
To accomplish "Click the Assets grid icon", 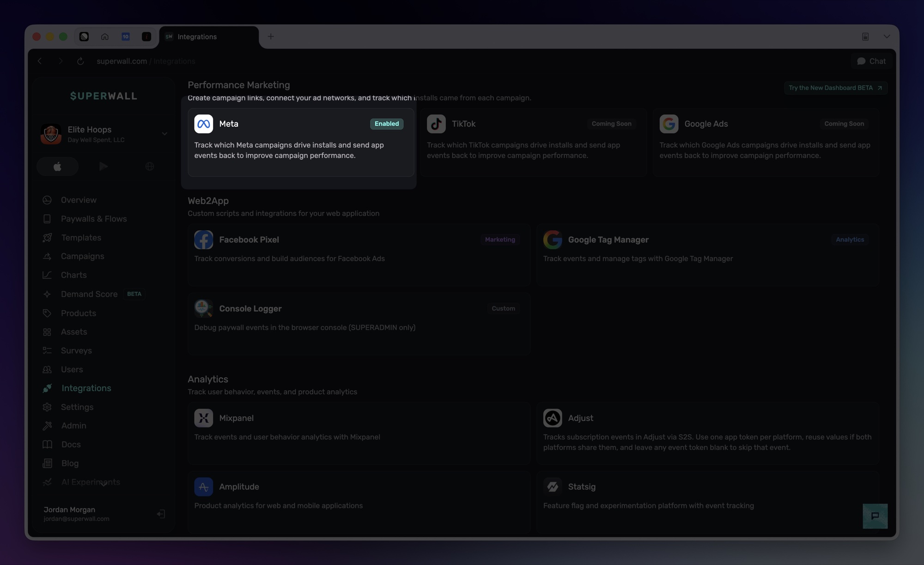I will click(47, 332).
